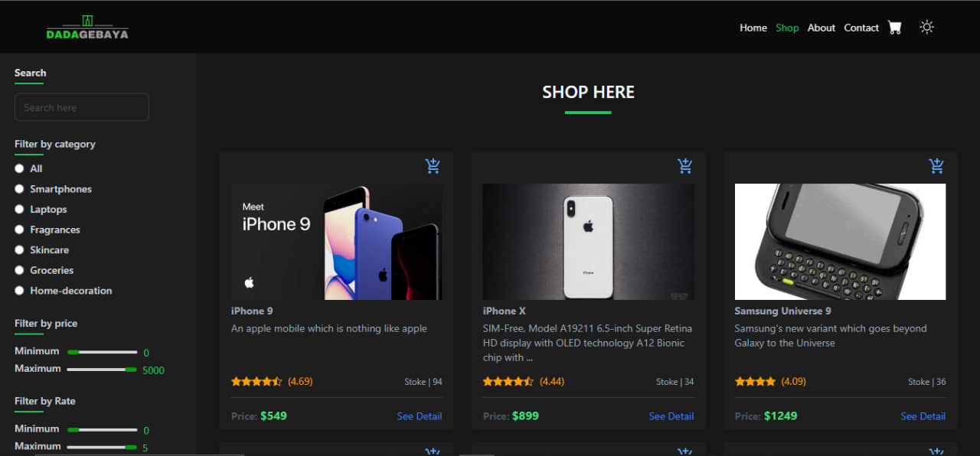
Task: Open the shopping cart icon in navbar
Action: (x=894, y=28)
